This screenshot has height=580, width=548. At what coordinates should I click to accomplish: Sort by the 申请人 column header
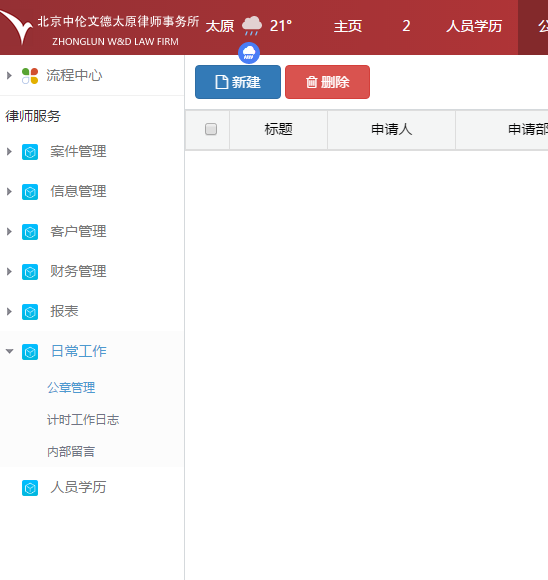pyautogui.click(x=391, y=129)
